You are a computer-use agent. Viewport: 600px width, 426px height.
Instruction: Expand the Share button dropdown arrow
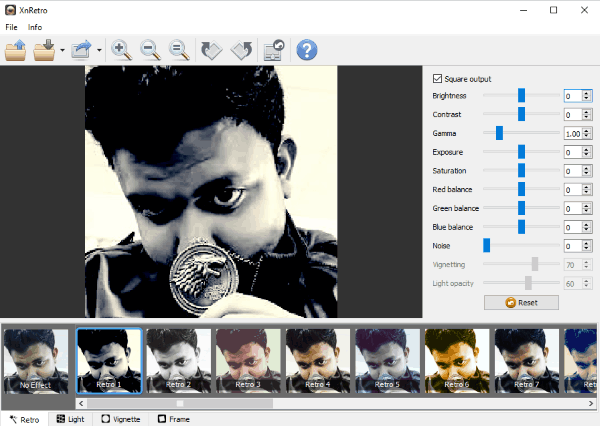click(100, 50)
